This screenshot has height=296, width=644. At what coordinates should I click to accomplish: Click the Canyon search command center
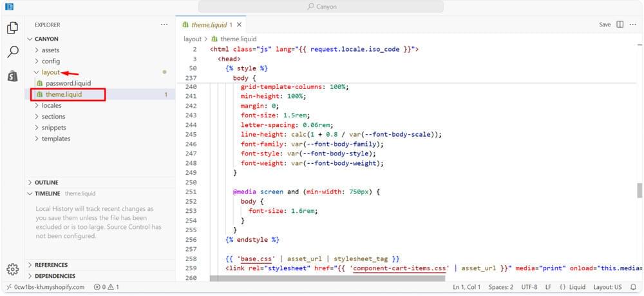click(321, 6)
